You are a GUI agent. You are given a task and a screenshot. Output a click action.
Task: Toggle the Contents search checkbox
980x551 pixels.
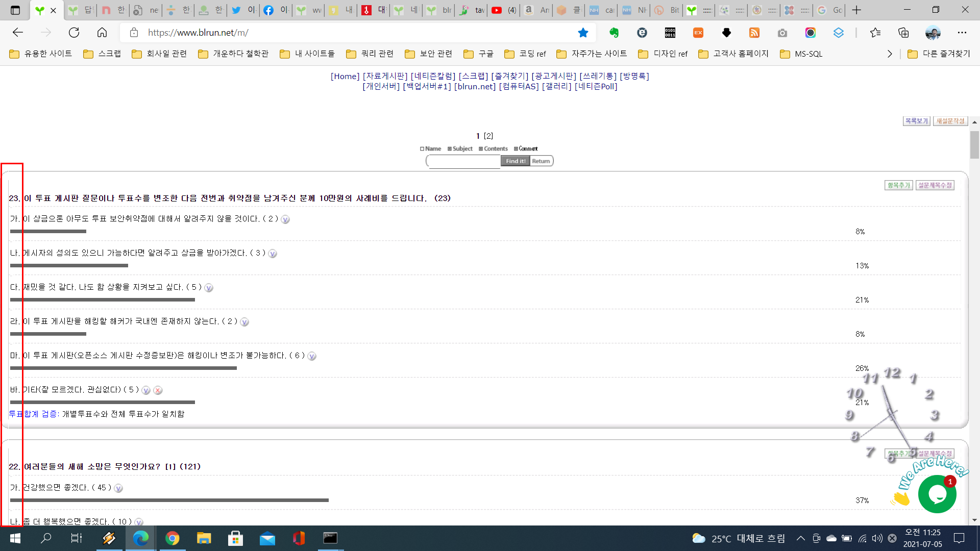pos(481,149)
